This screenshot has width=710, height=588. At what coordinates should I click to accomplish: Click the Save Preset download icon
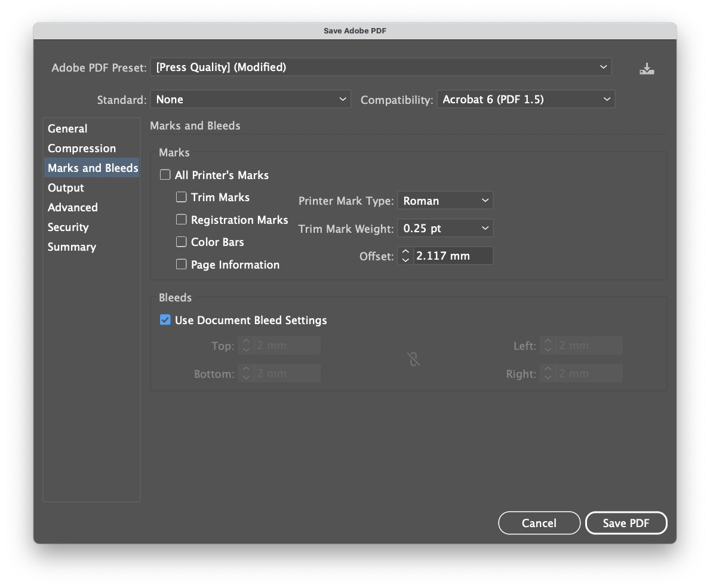647,69
